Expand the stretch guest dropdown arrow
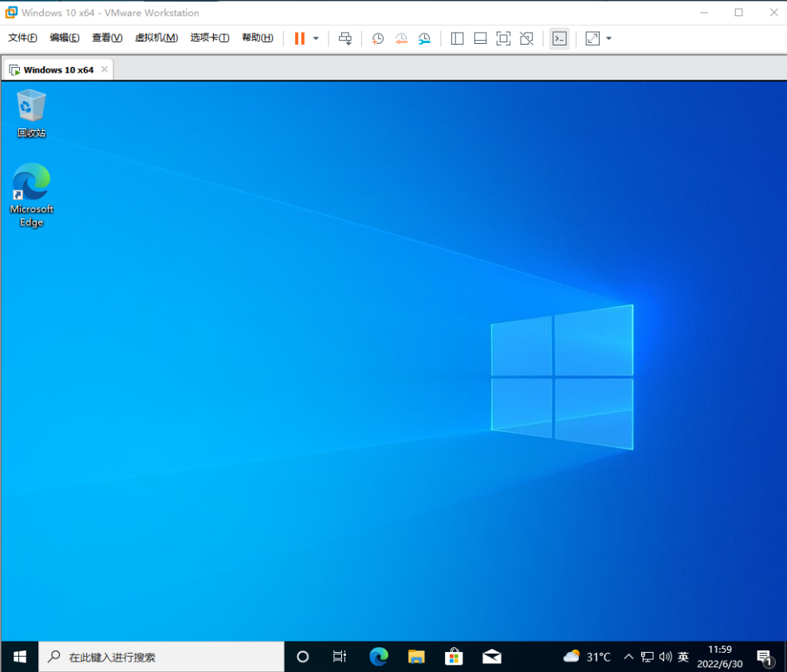 (x=609, y=38)
